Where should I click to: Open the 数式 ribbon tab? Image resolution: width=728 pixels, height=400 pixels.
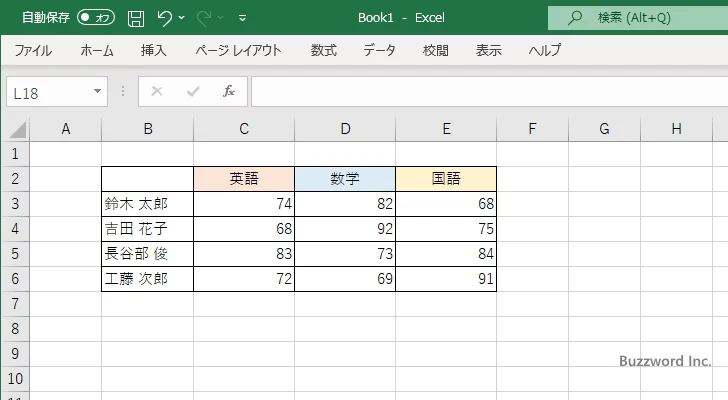pos(323,50)
